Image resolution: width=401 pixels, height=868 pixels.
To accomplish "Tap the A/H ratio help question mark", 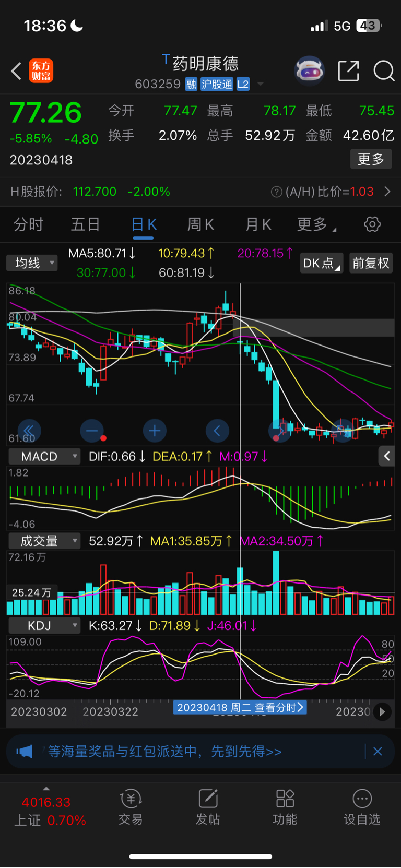I will 277,192.
